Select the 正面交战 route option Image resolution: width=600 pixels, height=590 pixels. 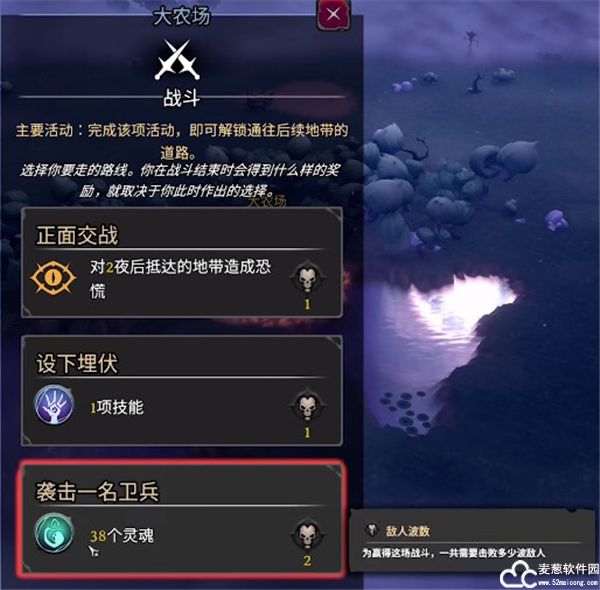coord(182,262)
